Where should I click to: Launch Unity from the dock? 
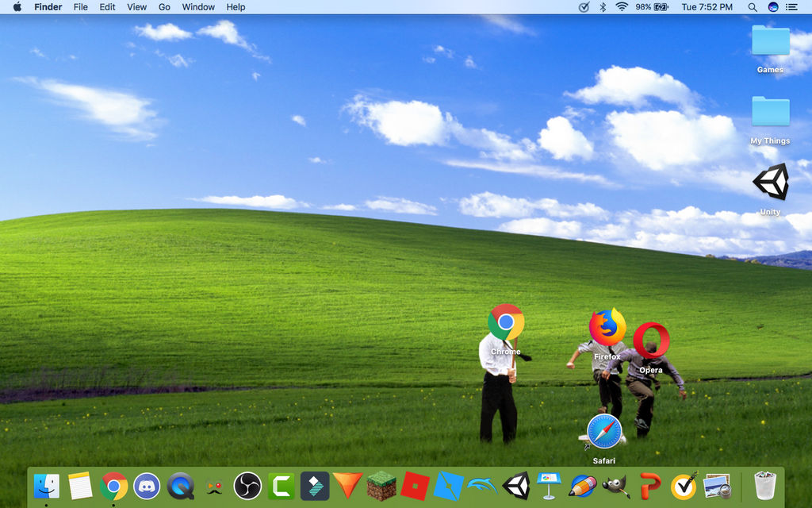coord(515,486)
